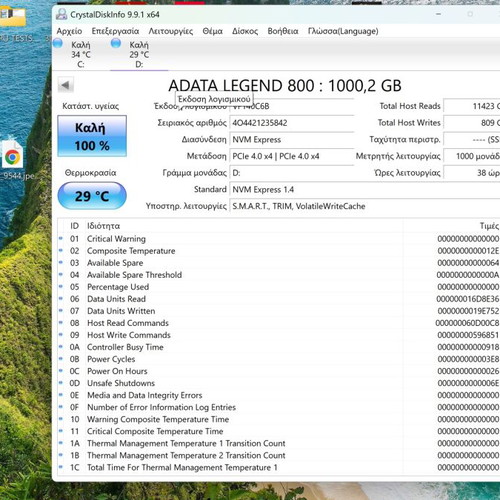Select the Available Spare Threshold row
The image size is (500, 500).
pyautogui.click(x=279, y=275)
